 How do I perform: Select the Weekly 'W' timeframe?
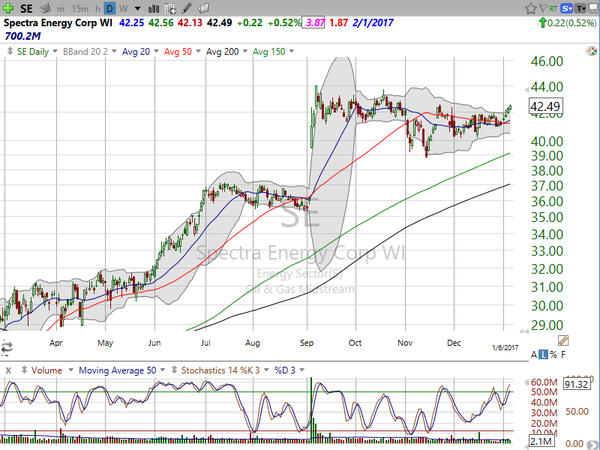click(123, 8)
